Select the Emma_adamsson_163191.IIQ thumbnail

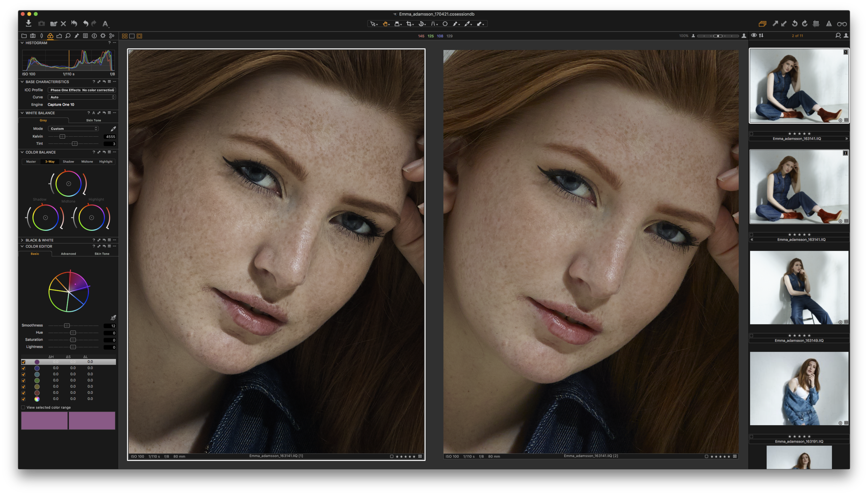click(x=799, y=389)
